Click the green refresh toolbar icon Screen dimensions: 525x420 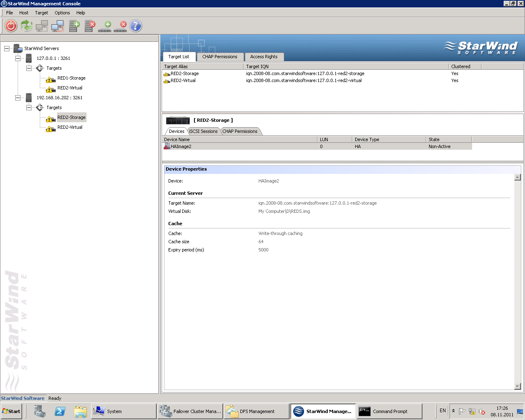point(27,26)
